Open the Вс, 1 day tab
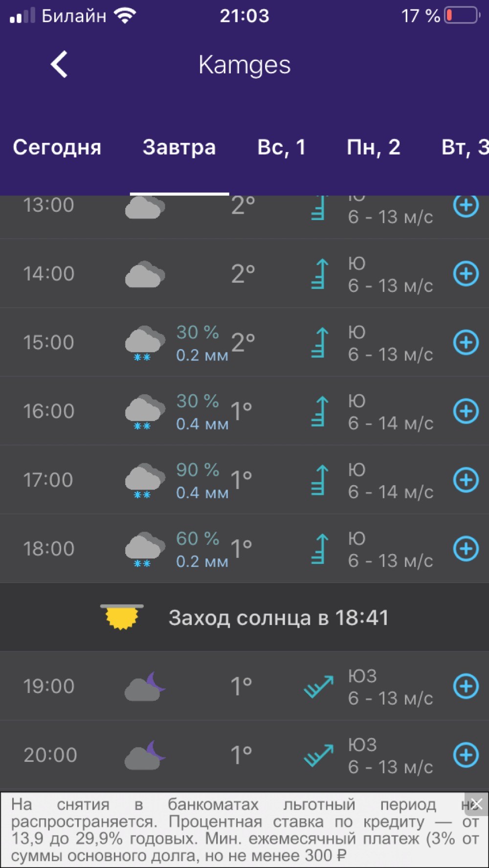489x868 pixels. tap(281, 147)
